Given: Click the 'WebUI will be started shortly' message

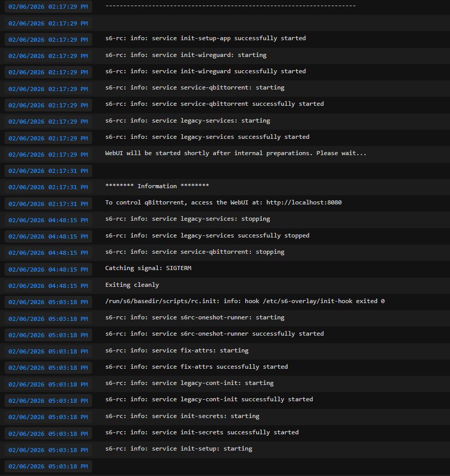Looking at the screenshot, I should tap(236, 153).
